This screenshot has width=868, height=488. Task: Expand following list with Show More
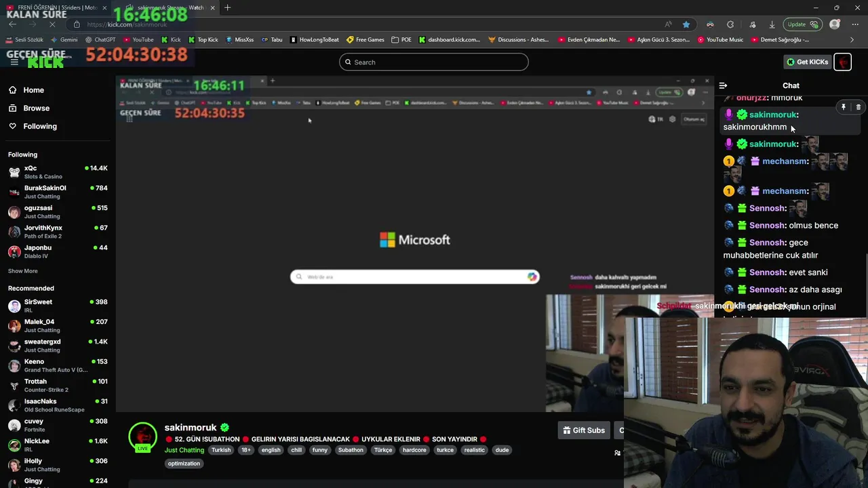22,271
